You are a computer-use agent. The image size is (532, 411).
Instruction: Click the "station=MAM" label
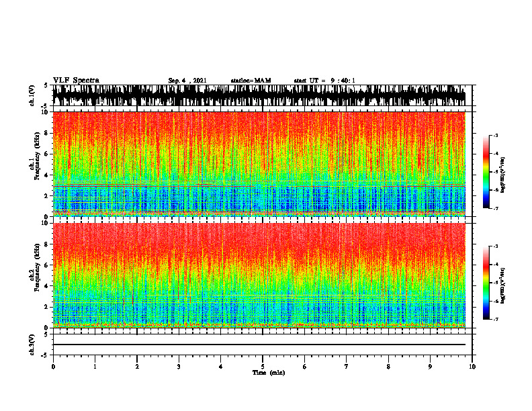click(251, 81)
